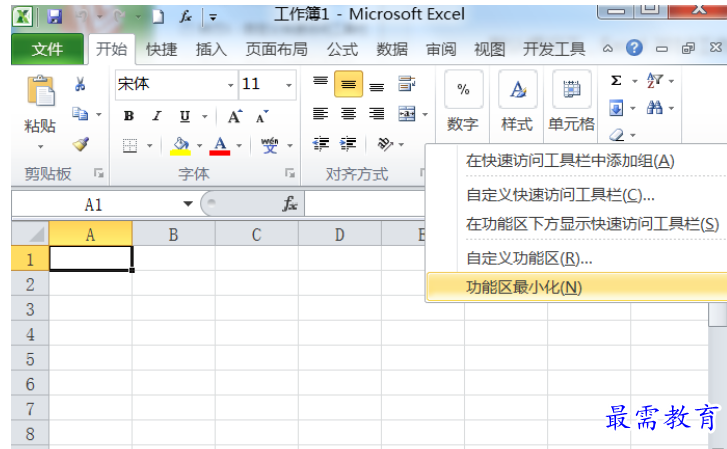Save workbook via Quick Access floppy icon
The width and height of the screenshot is (727, 449).
click(x=55, y=17)
